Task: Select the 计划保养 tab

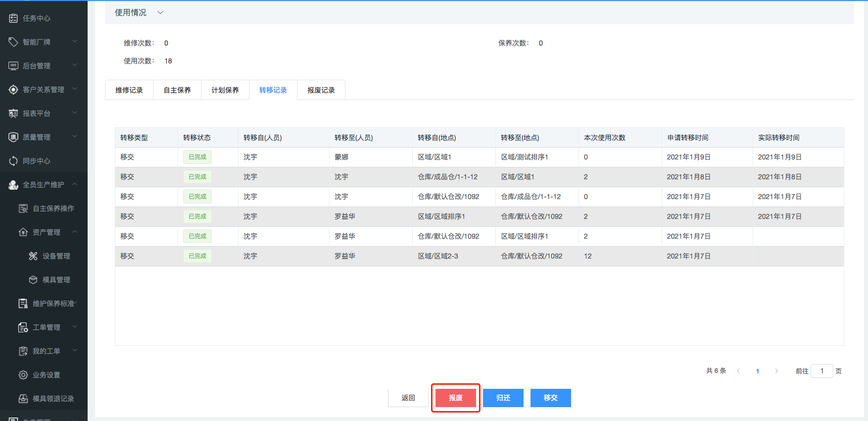Action: [225, 90]
